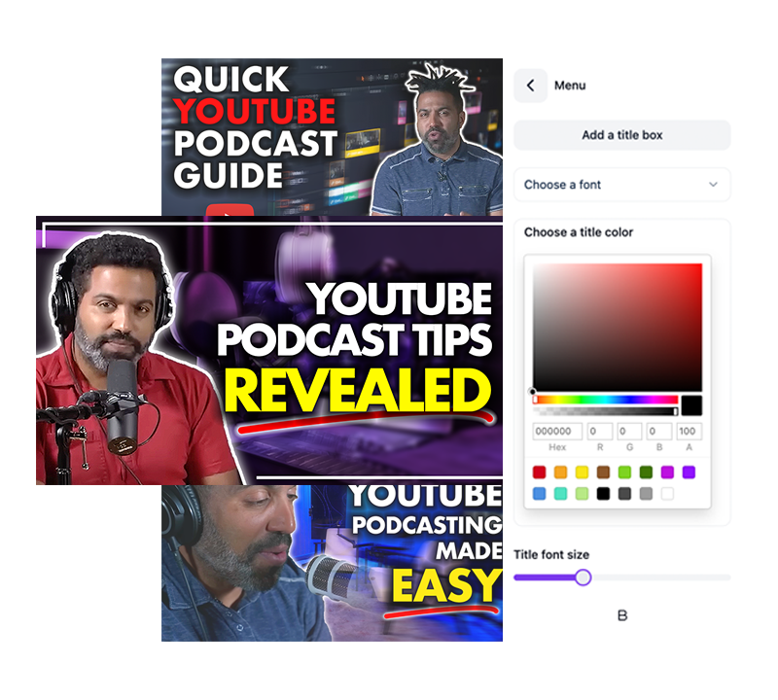Click the alpha transparency slider bar
The width and height of the screenshot is (778, 700).
point(605,411)
